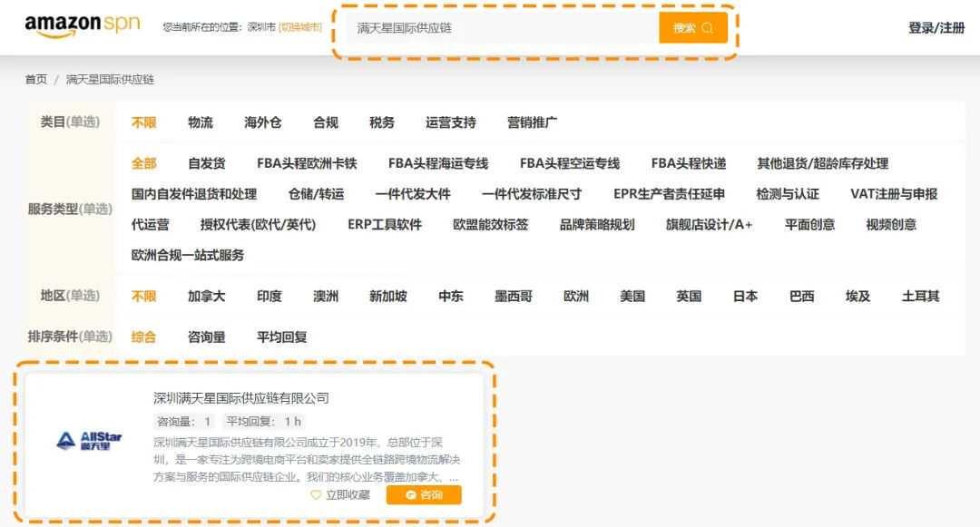
Task: Open the 首页 breadcrumb link
Action: pyautogui.click(x=34, y=79)
